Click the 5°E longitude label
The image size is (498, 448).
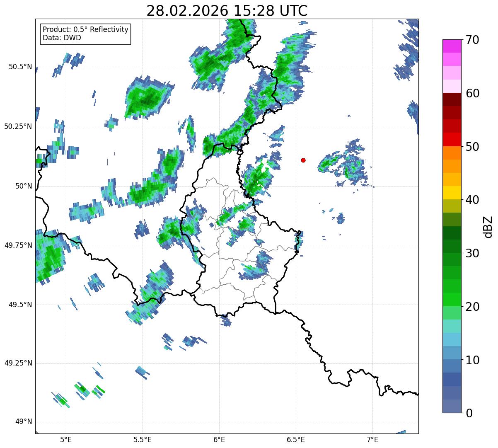click(x=66, y=439)
